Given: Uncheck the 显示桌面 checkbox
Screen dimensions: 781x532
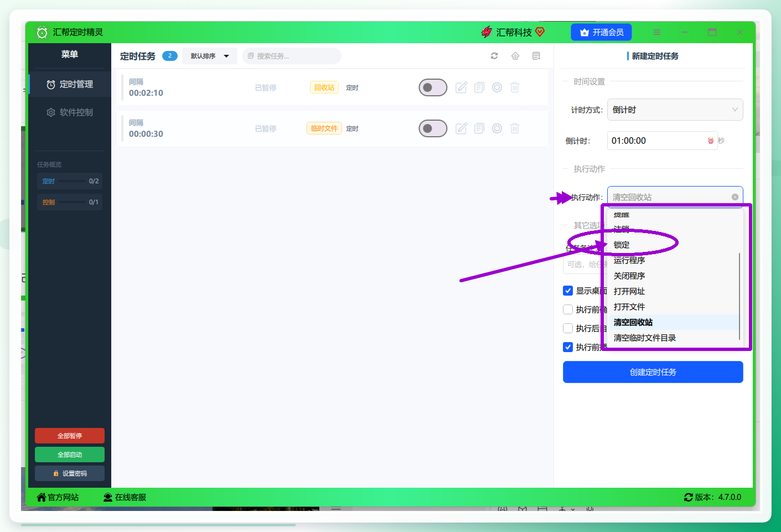Looking at the screenshot, I should click(x=568, y=291).
